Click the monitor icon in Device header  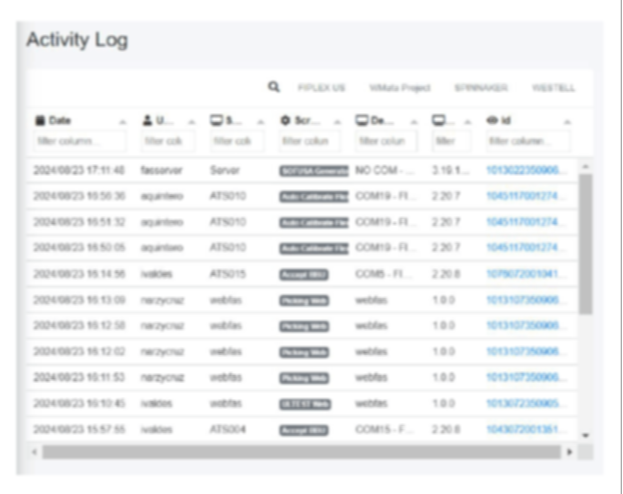click(x=362, y=120)
